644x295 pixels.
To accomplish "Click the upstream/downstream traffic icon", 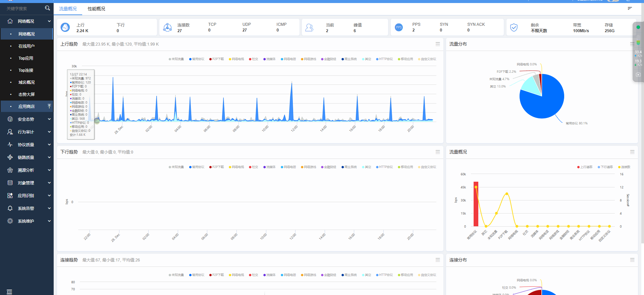I will [65, 27].
